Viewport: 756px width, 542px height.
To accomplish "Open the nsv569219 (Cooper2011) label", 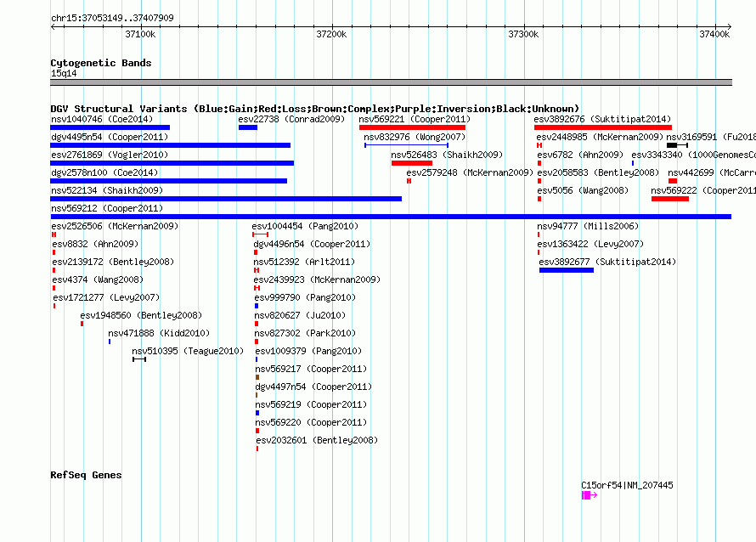I will tap(311, 404).
